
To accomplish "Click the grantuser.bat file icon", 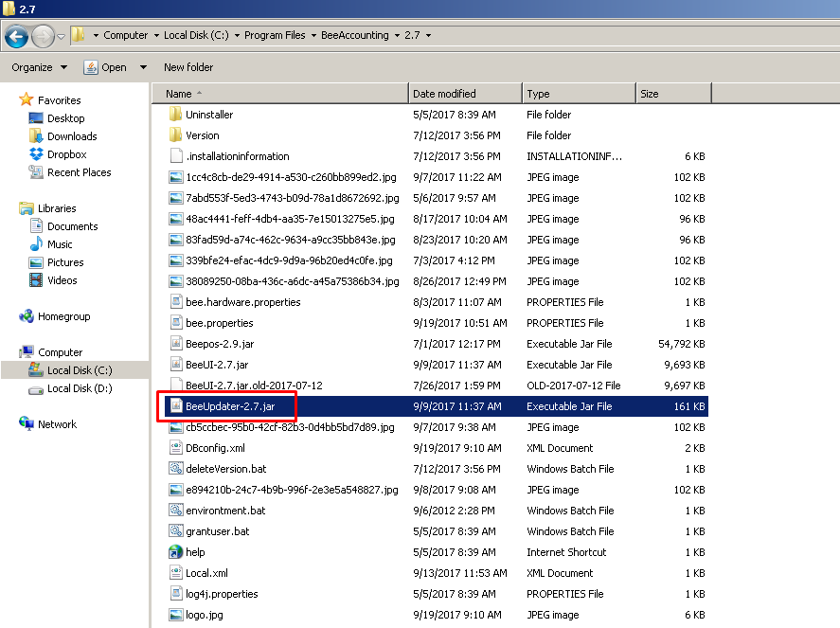I will [x=176, y=531].
